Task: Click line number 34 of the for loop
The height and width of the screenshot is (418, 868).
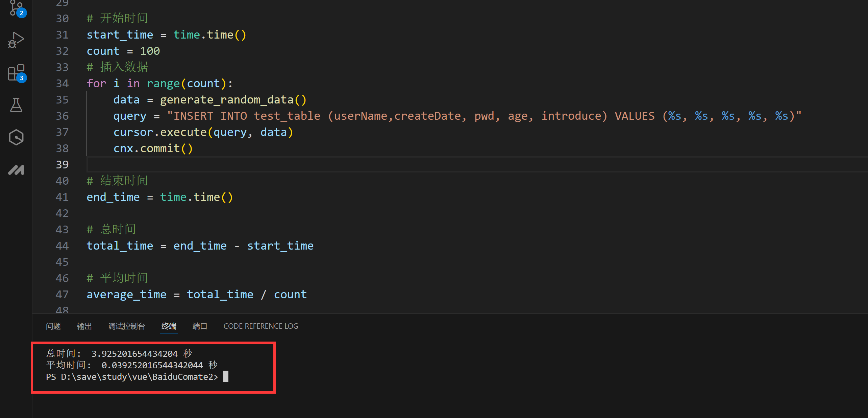Action: [x=62, y=84]
